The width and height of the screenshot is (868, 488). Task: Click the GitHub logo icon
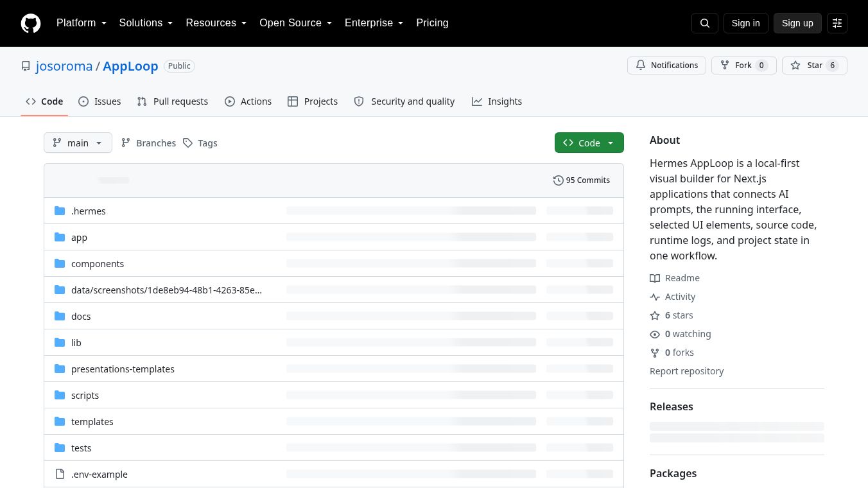point(31,23)
